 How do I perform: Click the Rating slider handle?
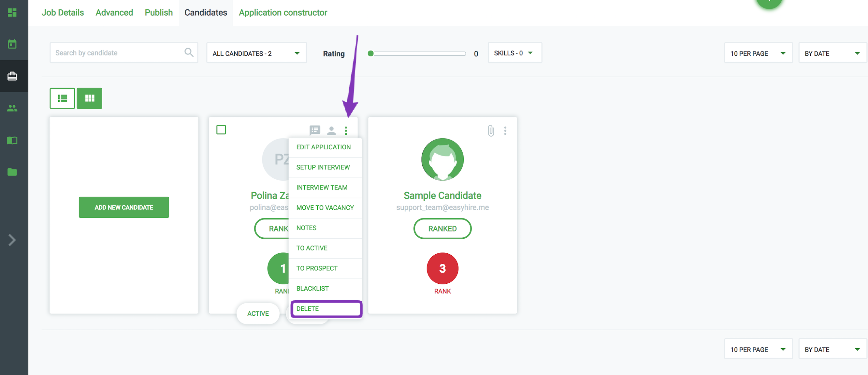click(x=371, y=53)
